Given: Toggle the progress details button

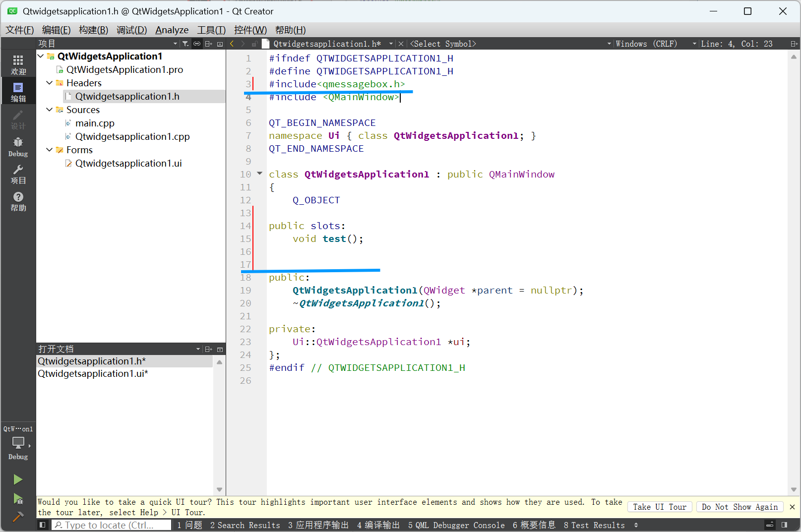Looking at the screenshot, I should (x=770, y=525).
